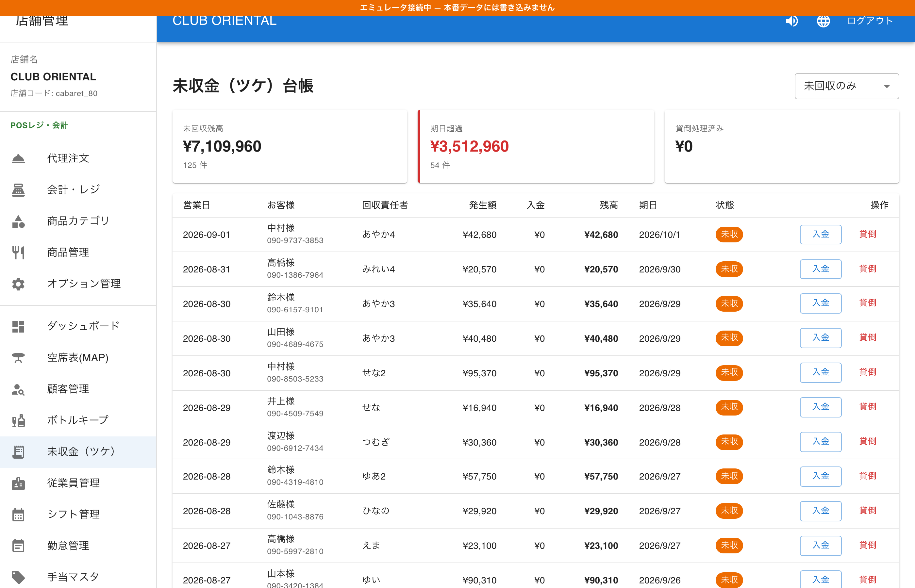This screenshot has height=588, width=915.
Task: Click 入金 for 高橋様 2026-08-31 row
Action: coord(820,269)
